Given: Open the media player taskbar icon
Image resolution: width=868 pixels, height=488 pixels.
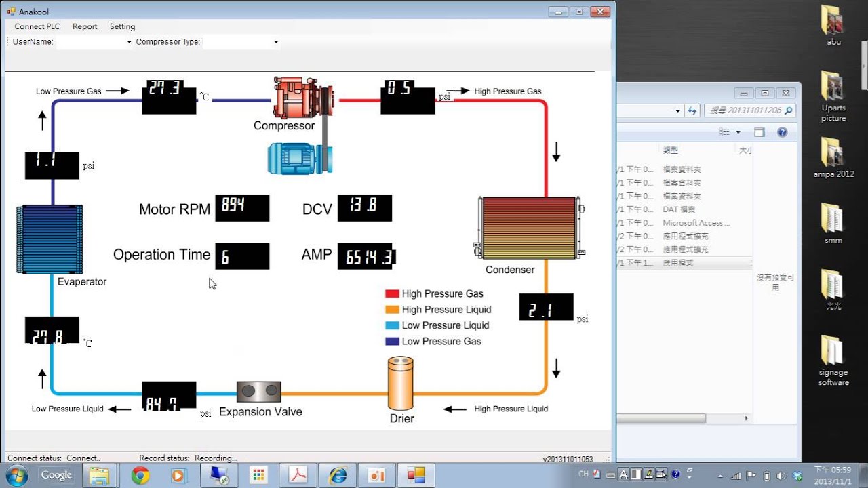Looking at the screenshot, I should pos(178,475).
